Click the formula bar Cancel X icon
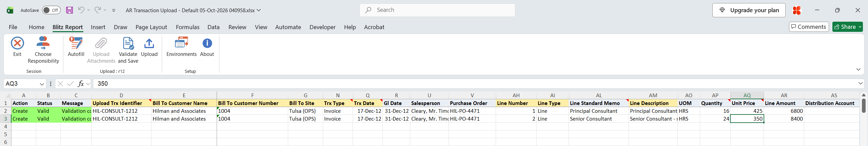The height and width of the screenshot is (146, 868). pyautogui.click(x=60, y=84)
